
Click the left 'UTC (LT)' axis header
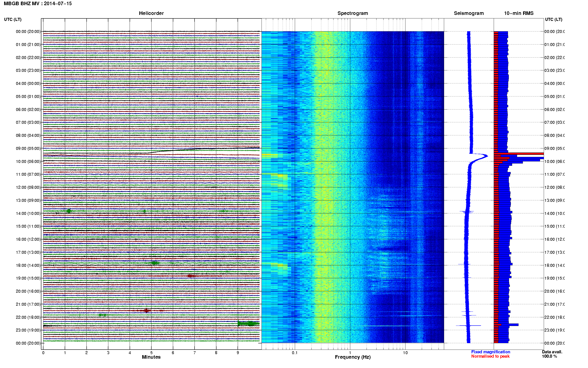click(x=13, y=19)
